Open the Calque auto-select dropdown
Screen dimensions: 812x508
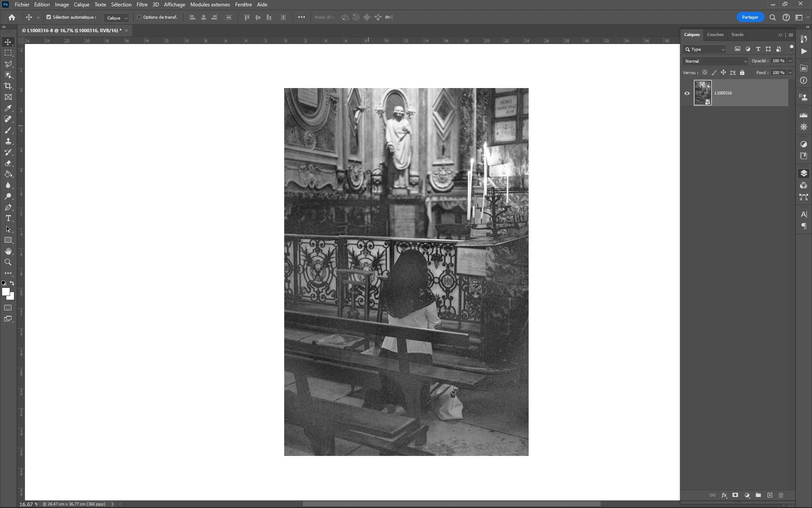[117, 18]
